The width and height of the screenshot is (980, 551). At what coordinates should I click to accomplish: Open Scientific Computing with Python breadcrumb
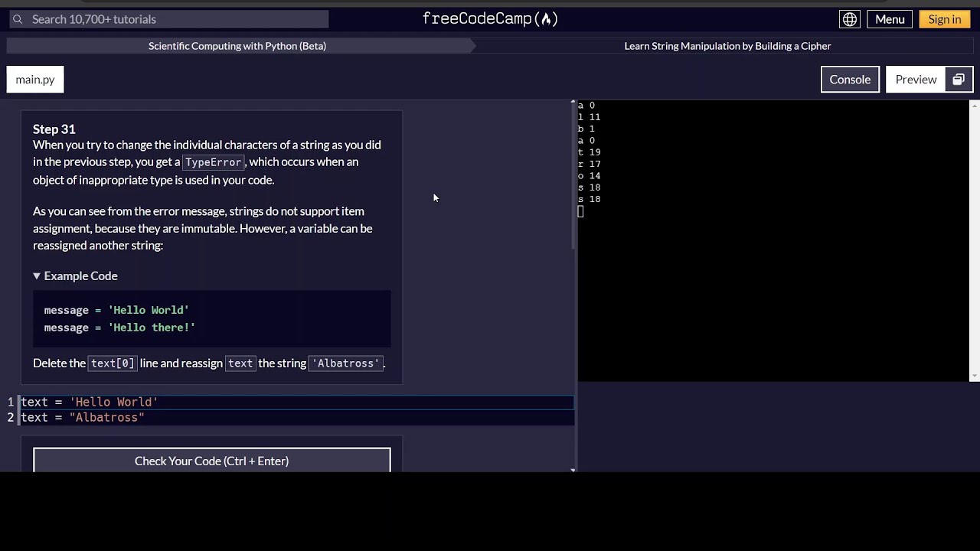click(x=237, y=46)
